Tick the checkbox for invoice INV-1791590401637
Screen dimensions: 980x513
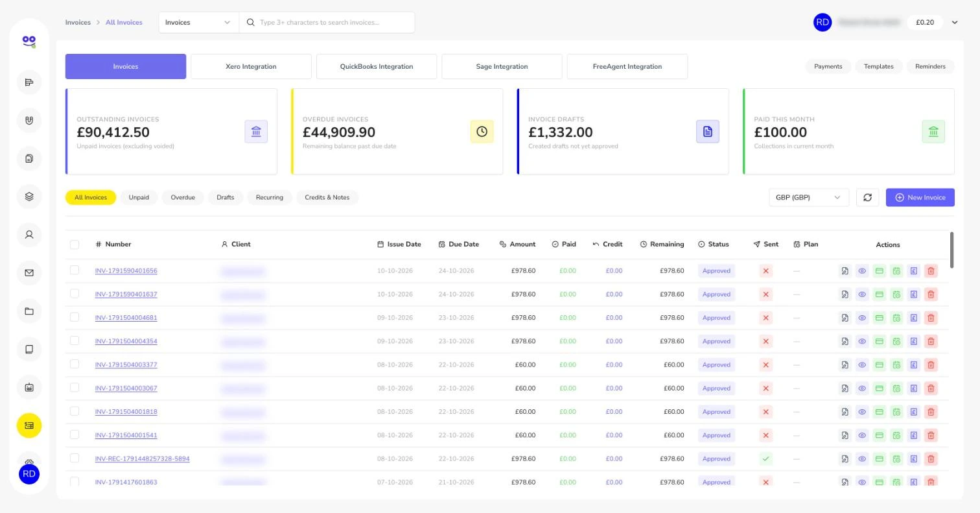pos(75,294)
